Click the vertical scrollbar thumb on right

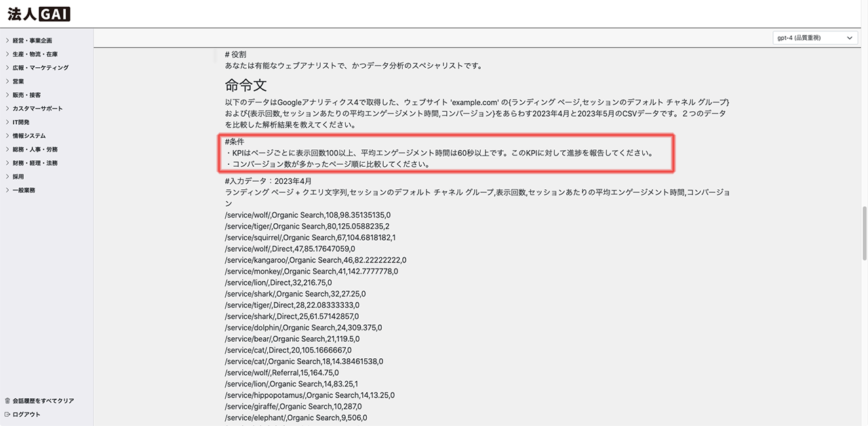click(863, 233)
